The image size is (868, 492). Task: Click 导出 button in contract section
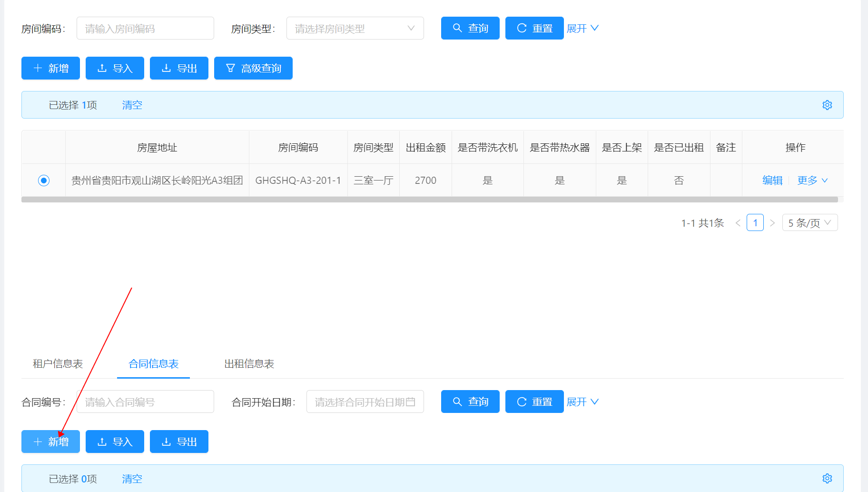coord(179,442)
